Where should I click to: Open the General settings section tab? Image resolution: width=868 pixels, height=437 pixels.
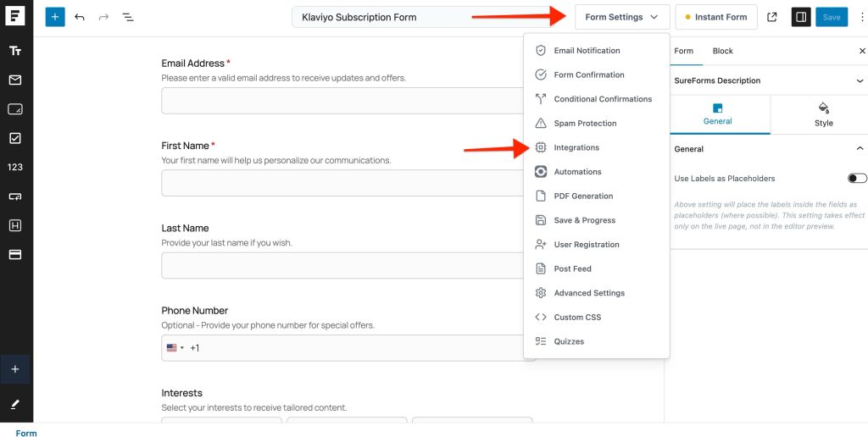[717, 114]
